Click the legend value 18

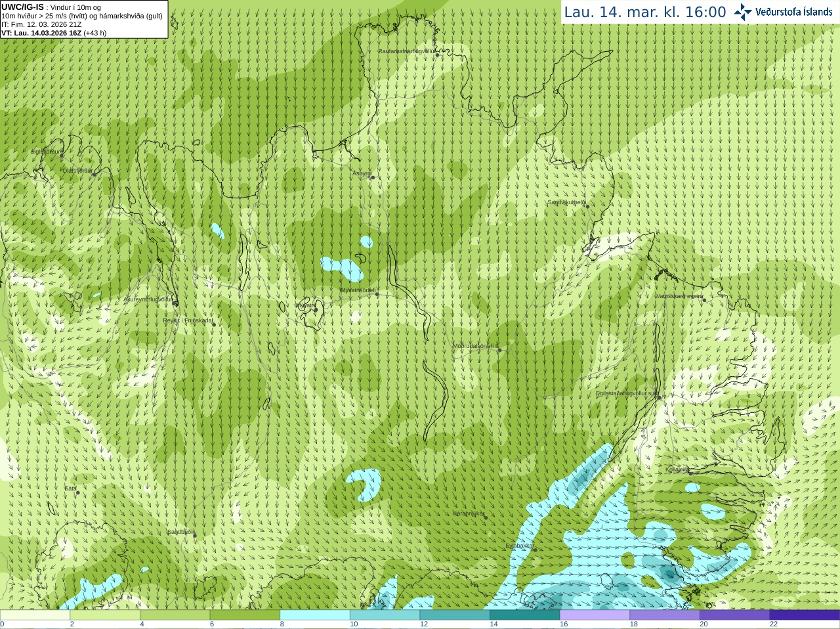[x=634, y=624]
